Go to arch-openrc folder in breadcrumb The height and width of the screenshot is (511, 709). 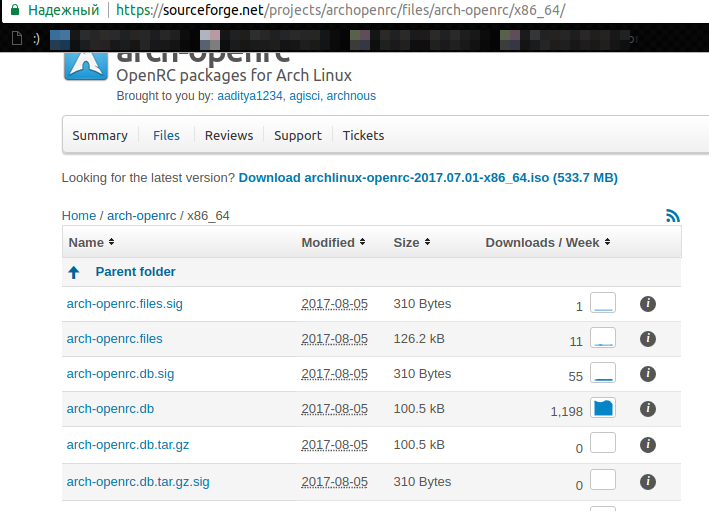point(142,216)
